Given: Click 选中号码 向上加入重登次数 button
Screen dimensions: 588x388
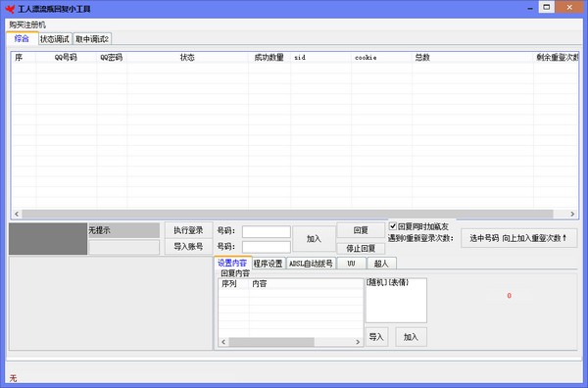Looking at the screenshot, I should (x=518, y=238).
